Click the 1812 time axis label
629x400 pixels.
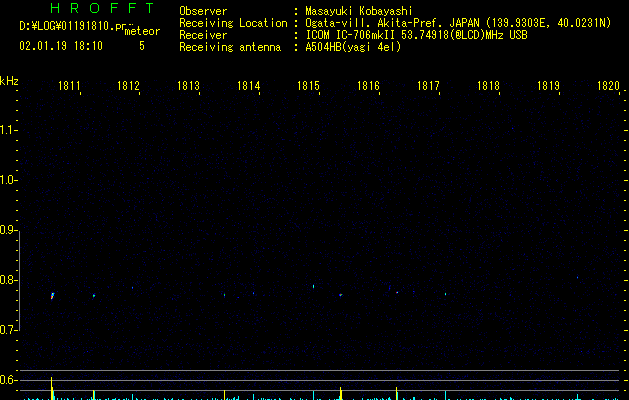128,86
